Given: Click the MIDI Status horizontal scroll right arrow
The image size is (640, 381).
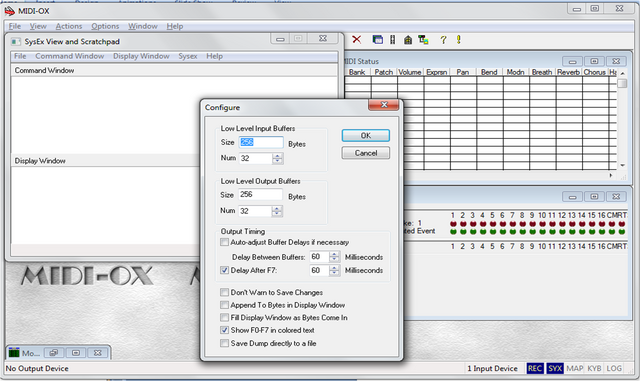Looking at the screenshot, I should click(x=611, y=175).
